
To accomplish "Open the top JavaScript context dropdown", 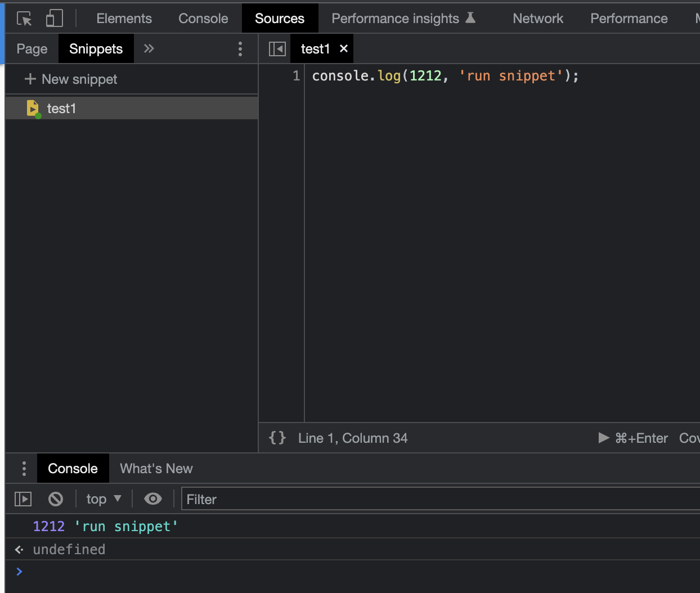I will coord(104,499).
